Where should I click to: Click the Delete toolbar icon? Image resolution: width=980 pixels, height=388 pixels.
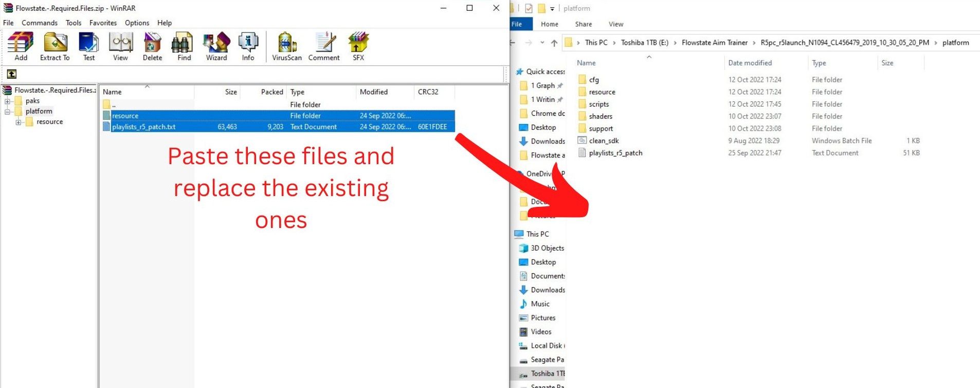(x=152, y=46)
